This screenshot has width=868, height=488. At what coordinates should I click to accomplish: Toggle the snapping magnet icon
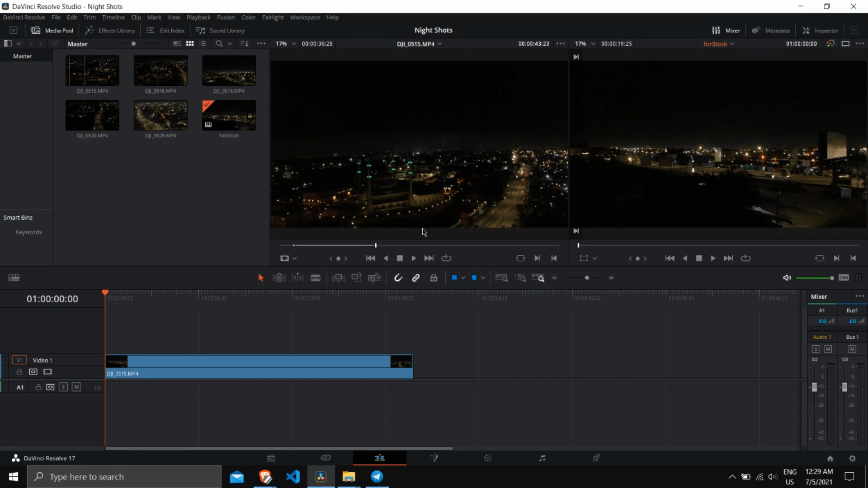click(398, 278)
